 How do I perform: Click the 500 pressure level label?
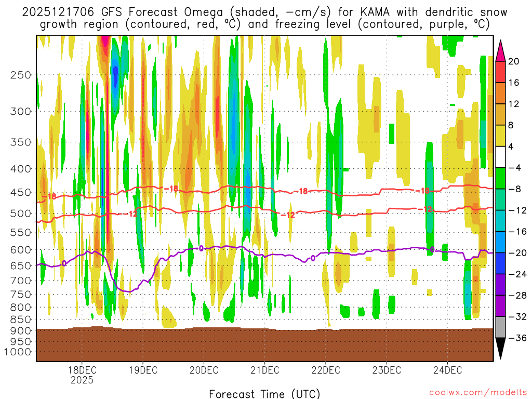(x=21, y=214)
